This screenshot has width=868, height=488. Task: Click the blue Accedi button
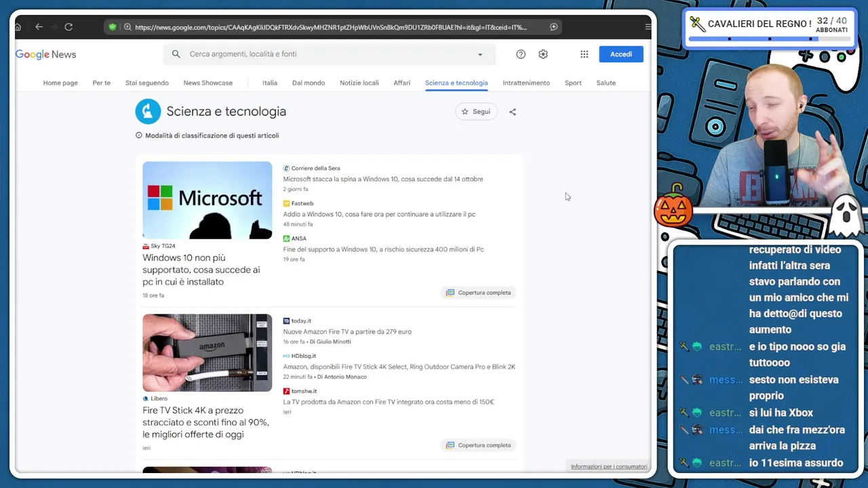point(621,54)
